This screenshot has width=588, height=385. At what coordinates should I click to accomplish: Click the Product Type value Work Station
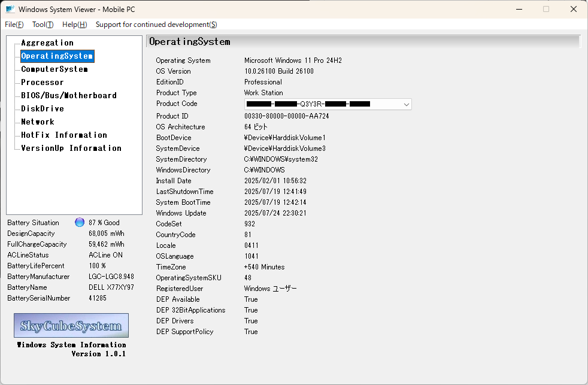click(x=263, y=93)
